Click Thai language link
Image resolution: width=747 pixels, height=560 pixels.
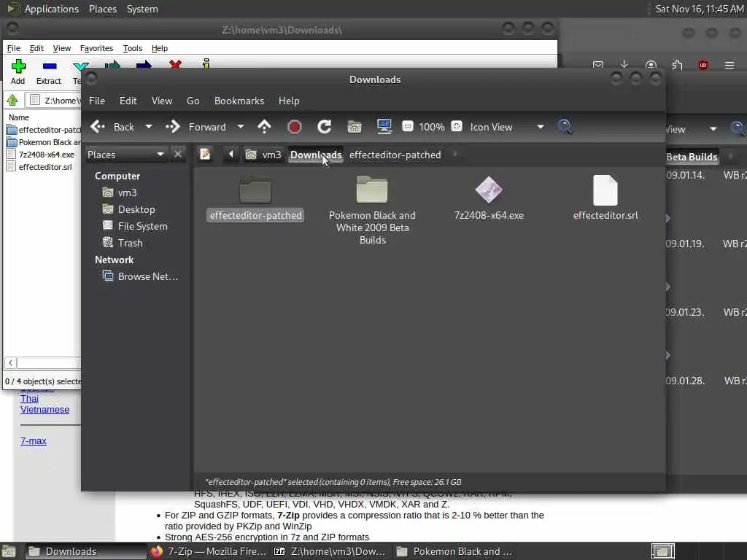click(x=29, y=399)
